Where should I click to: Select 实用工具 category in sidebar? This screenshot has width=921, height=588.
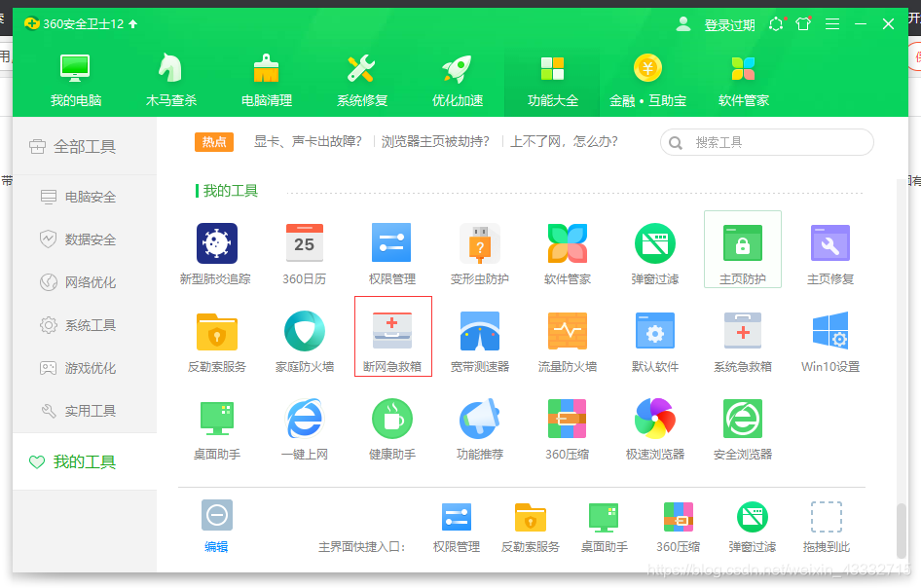[x=85, y=411]
